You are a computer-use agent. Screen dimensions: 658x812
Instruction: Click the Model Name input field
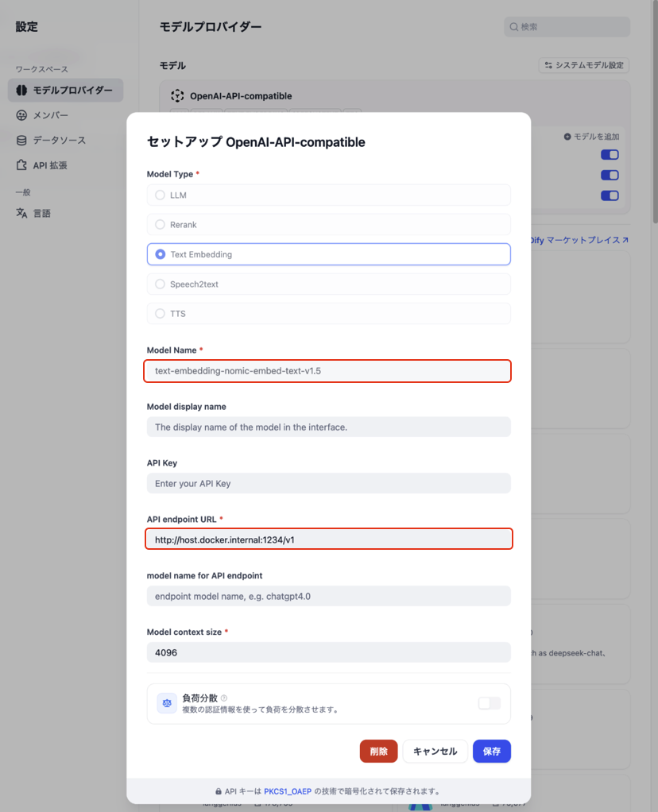(328, 370)
